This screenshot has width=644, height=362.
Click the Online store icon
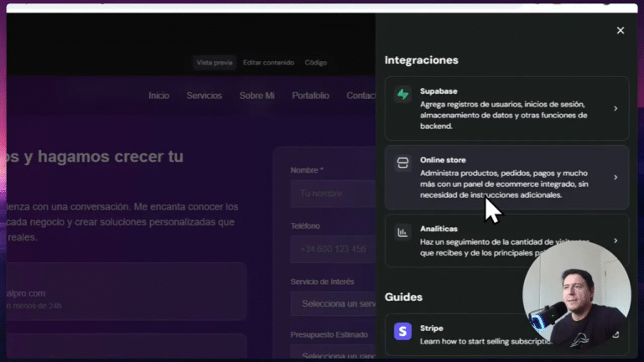tap(403, 163)
